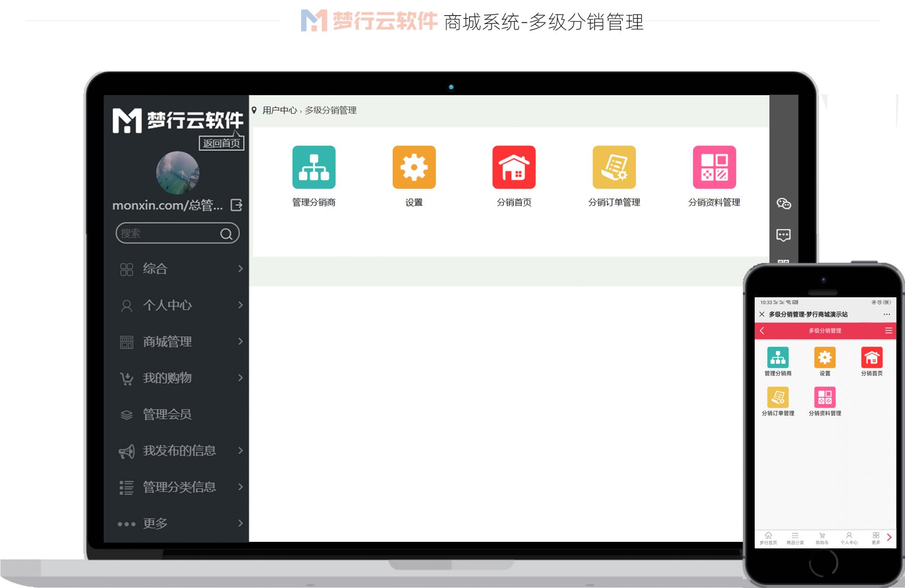Image resolution: width=905 pixels, height=588 pixels.
Task: Click into the 搜索 search field
Action: point(178,233)
